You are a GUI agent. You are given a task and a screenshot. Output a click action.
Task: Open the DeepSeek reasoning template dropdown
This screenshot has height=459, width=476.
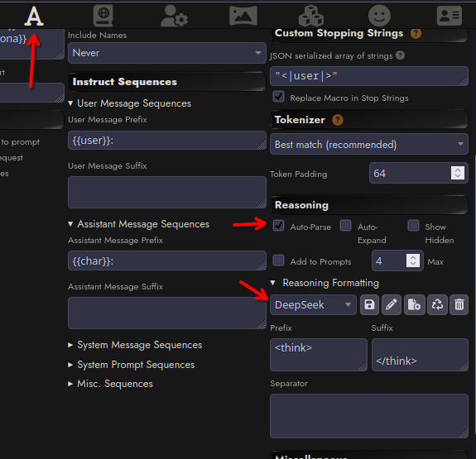tap(313, 304)
